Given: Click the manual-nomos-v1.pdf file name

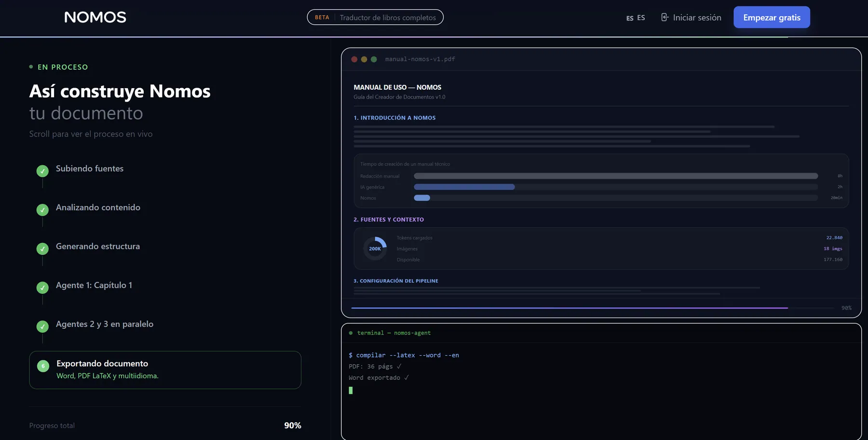Looking at the screenshot, I should [x=420, y=59].
